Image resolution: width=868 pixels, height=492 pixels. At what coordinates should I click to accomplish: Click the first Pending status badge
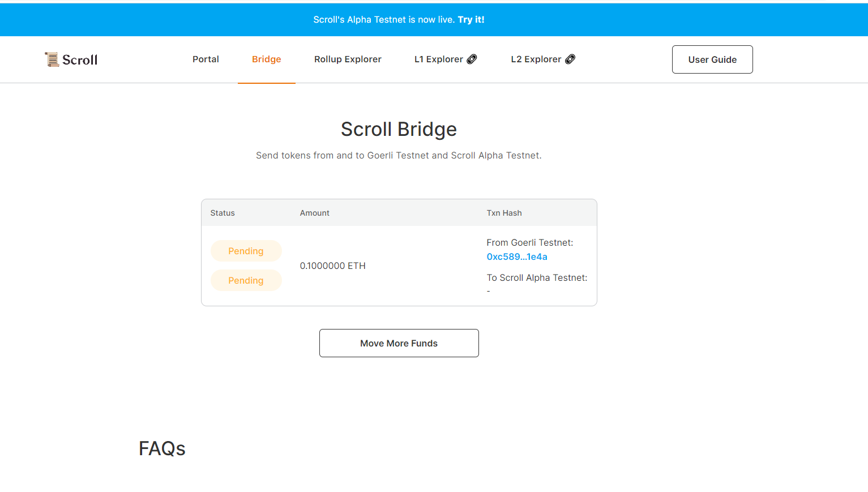(246, 251)
